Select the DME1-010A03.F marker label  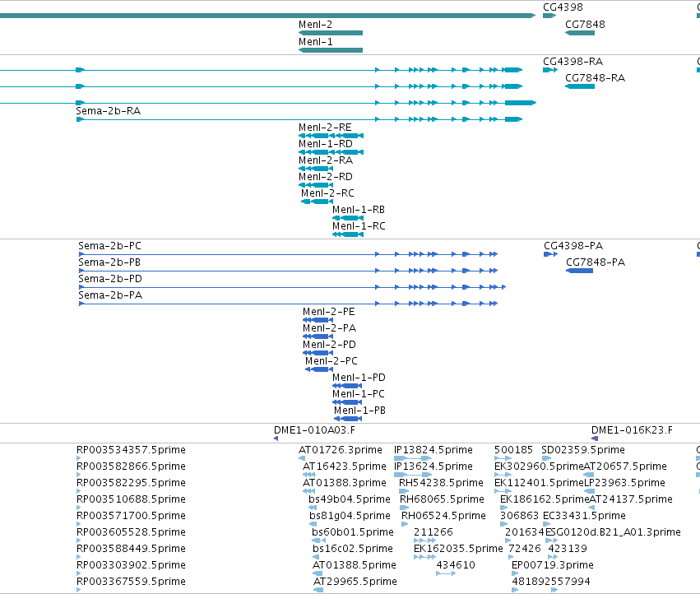pos(314,430)
